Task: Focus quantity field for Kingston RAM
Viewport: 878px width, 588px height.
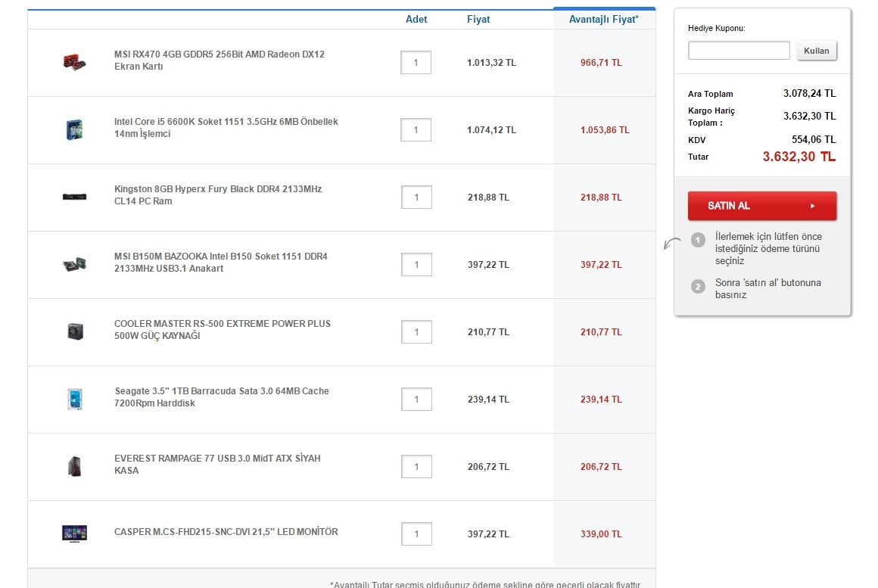Action: click(x=416, y=197)
